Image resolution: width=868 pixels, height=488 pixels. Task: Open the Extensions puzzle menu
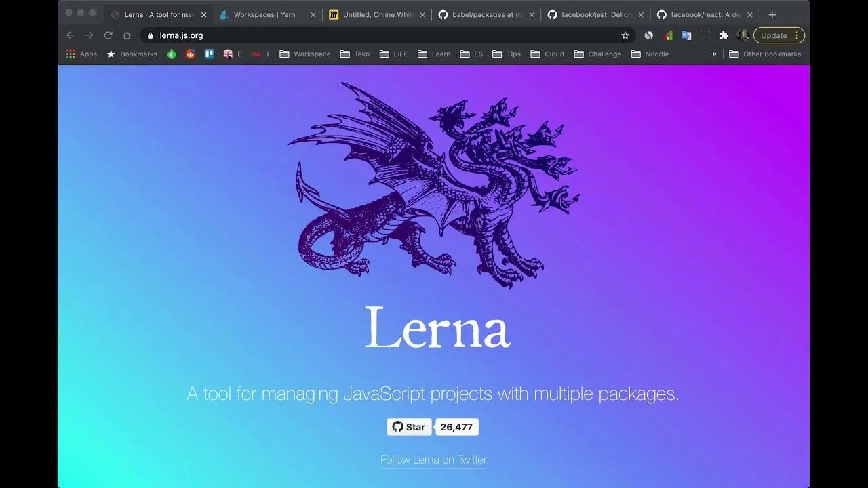point(724,35)
